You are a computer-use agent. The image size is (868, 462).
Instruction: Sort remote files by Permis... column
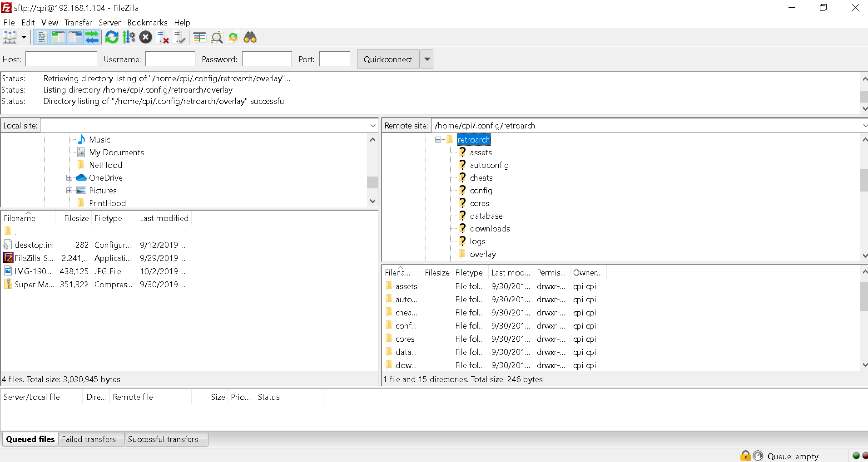[551, 273]
